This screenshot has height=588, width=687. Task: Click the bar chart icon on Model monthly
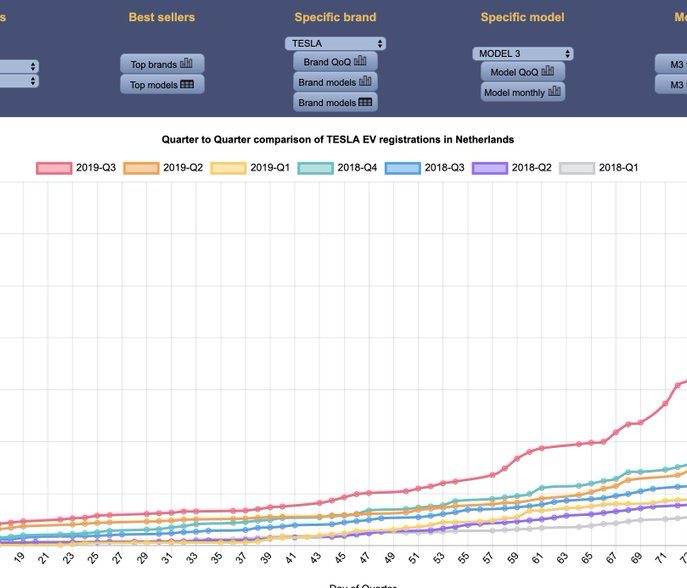pos(554,91)
